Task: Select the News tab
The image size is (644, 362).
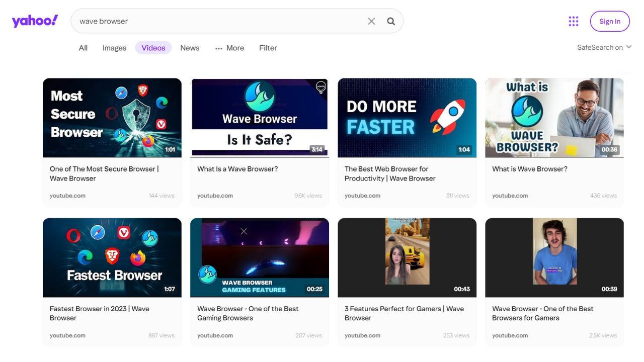Action: 190,48
